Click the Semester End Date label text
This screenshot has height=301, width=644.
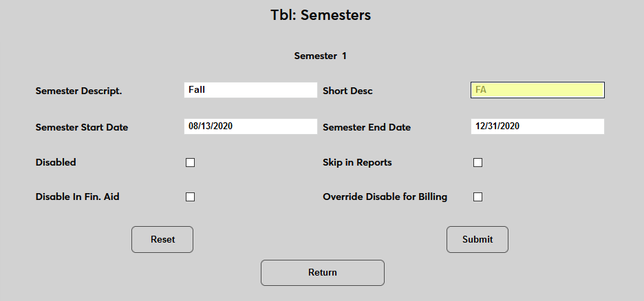[367, 127]
